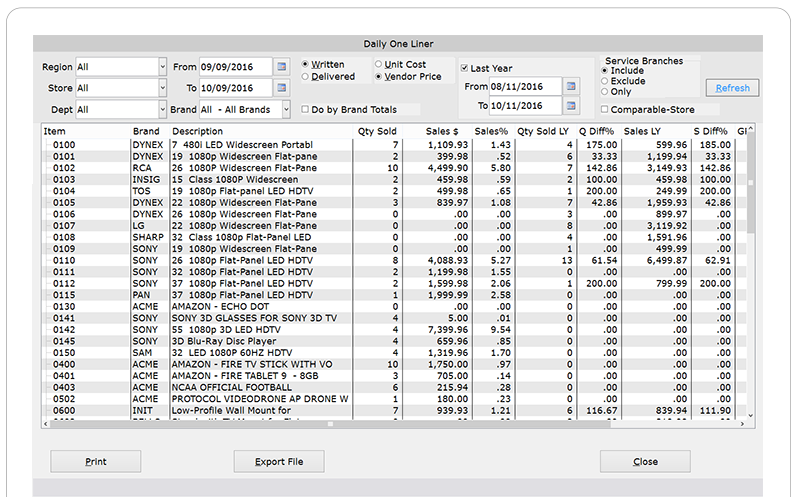
Task: Sort by Qty Sold LY column header
Action: 543,131
